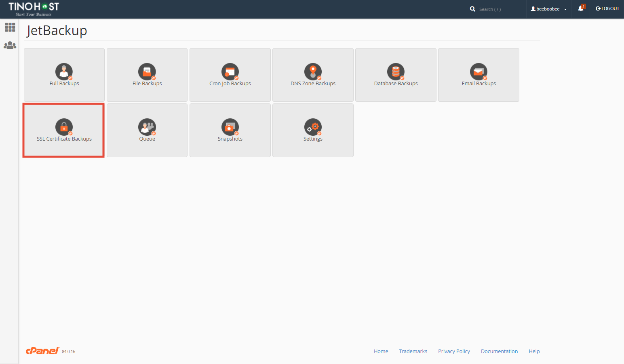Click the cPanel logo in footer
This screenshot has width=624, height=364.
[42, 351]
